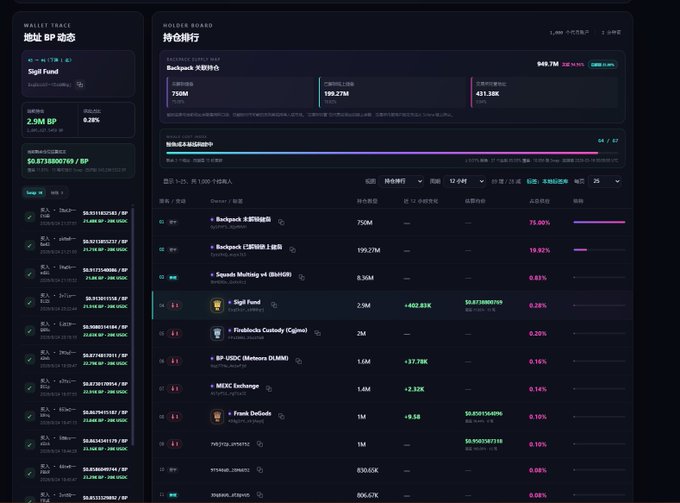680x503 pixels.
Task: Copy MEXC Exchange address
Action: click(269, 389)
